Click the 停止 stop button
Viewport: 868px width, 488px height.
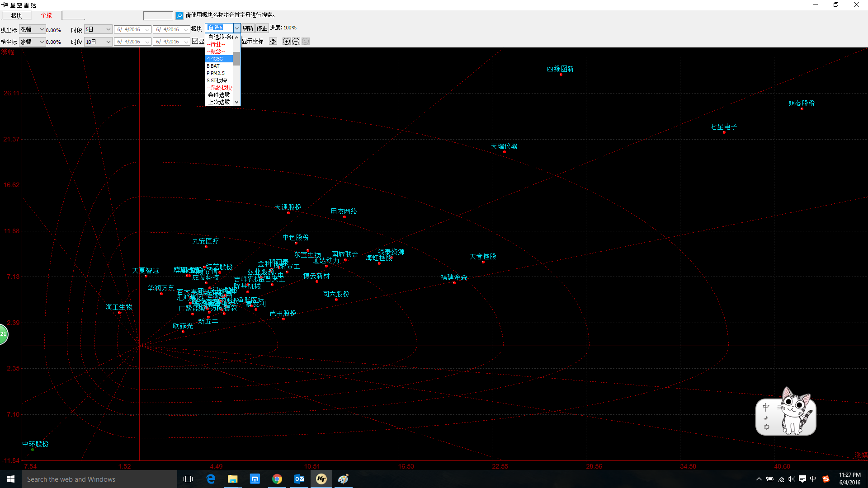click(262, 28)
